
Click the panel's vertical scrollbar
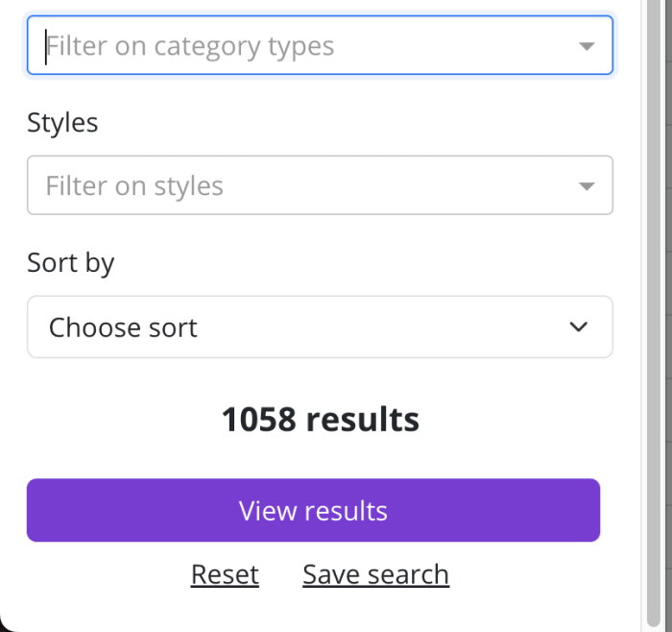coord(654,288)
